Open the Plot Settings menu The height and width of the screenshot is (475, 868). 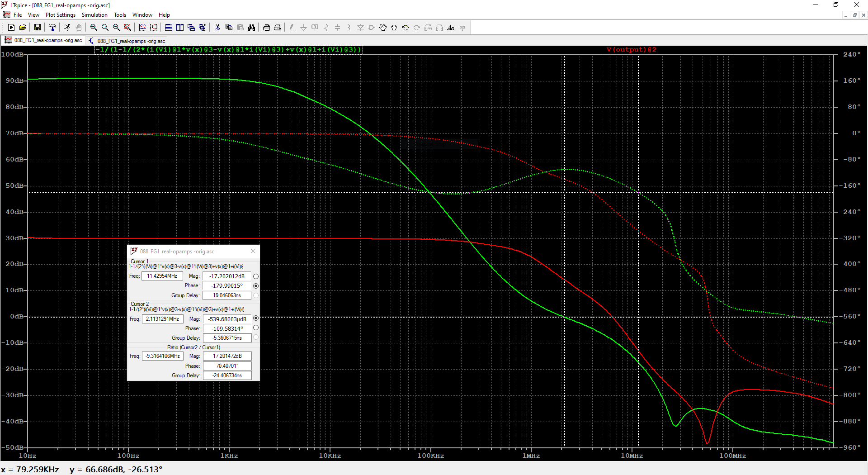[x=61, y=15]
